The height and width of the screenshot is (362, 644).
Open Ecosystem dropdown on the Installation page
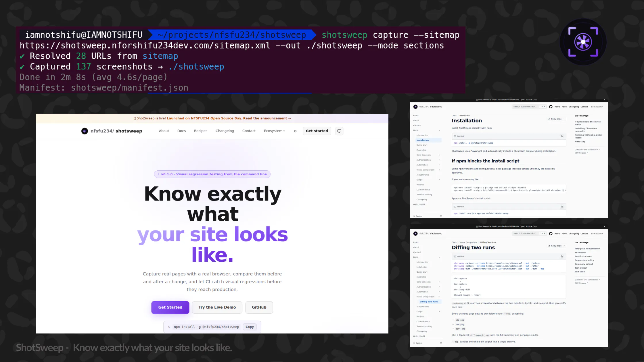(x=597, y=107)
